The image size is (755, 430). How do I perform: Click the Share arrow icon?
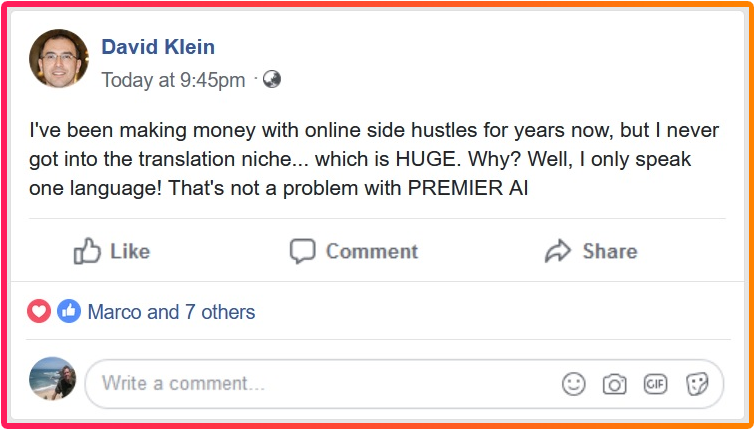click(x=557, y=251)
